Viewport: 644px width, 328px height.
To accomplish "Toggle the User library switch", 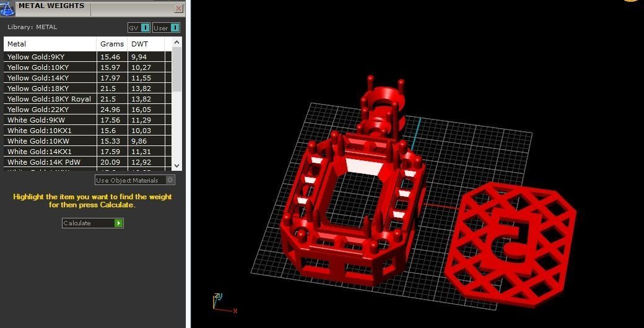I will pyautogui.click(x=167, y=28).
